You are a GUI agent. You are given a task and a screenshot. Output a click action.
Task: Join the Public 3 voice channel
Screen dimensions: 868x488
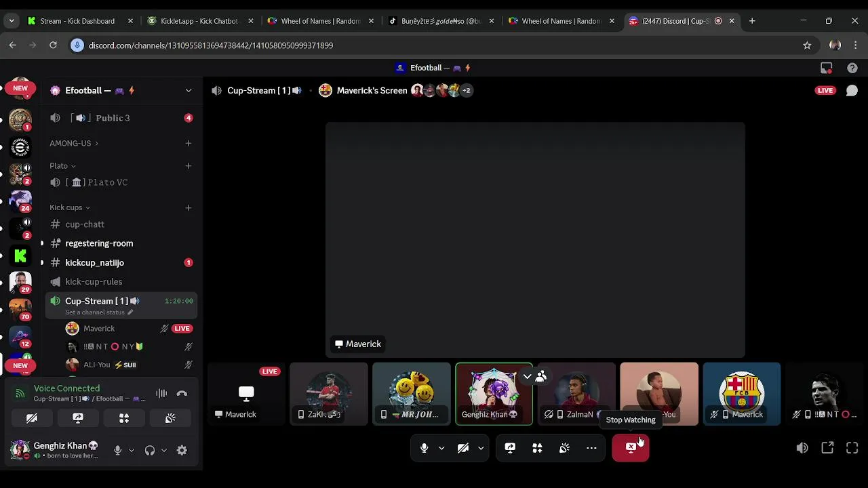121,118
